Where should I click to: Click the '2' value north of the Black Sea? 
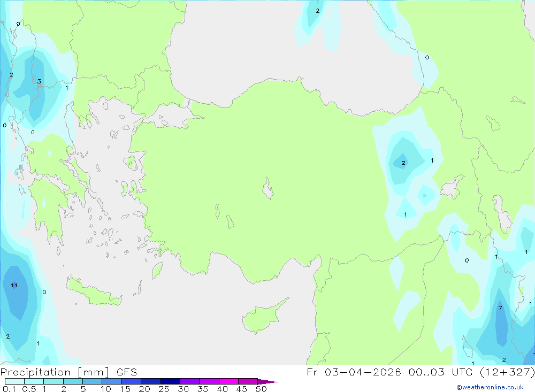(x=318, y=11)
